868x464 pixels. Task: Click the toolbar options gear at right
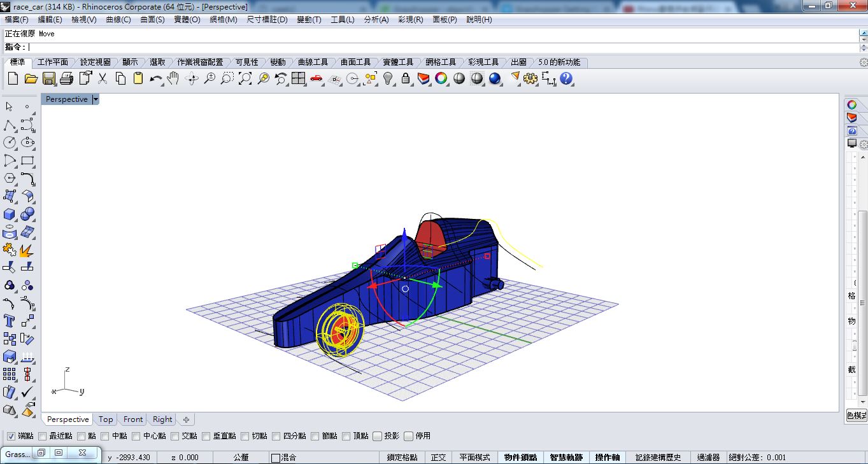(x=864, y=62)
